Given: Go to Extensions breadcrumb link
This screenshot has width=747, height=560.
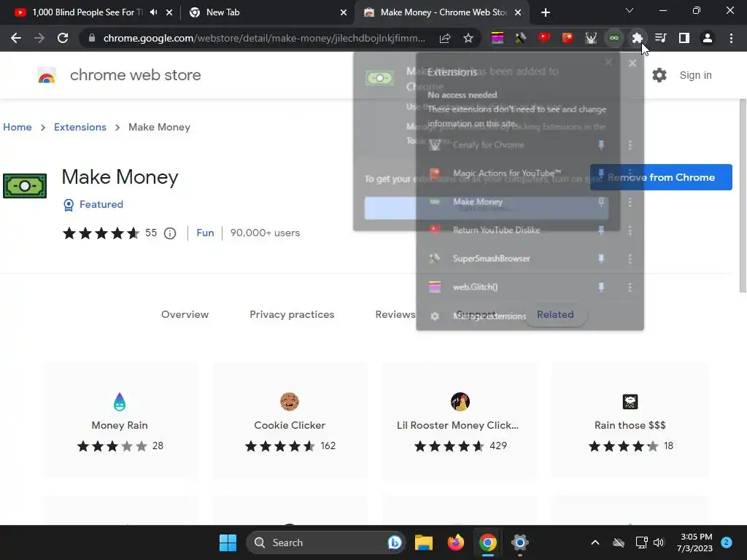Looking at the screenshot, I should click(80, 127).
